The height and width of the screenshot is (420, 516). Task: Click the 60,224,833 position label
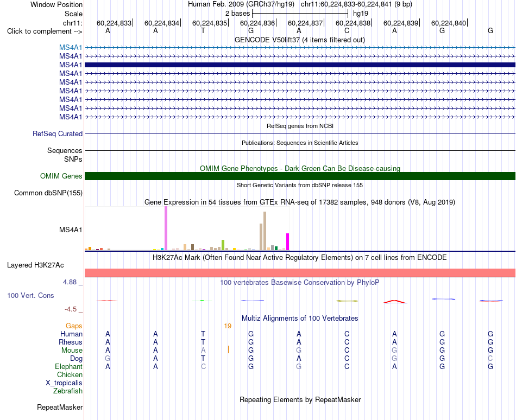114,23
